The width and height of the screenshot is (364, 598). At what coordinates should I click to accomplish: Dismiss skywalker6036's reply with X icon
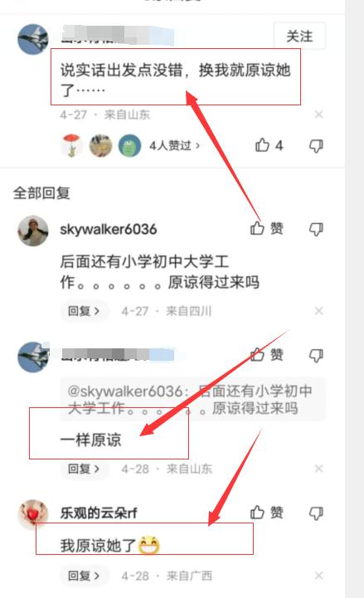[x=319, y=311]
